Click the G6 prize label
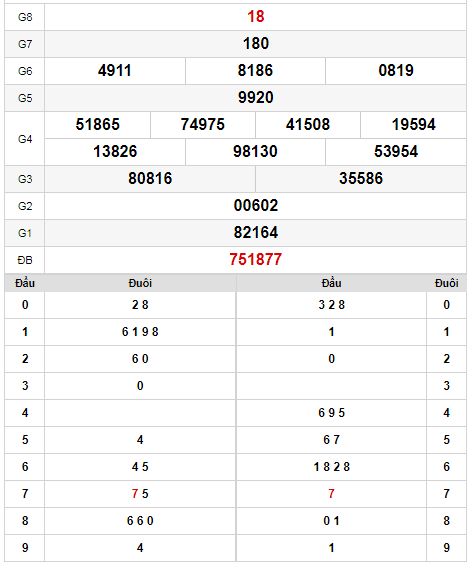The width and height of the screenshot is (471, 566). click(25, 71)
